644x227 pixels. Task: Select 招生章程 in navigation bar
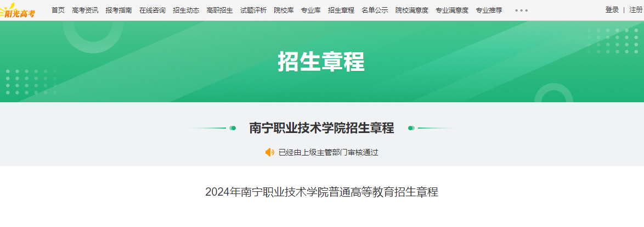coord(341,10)
